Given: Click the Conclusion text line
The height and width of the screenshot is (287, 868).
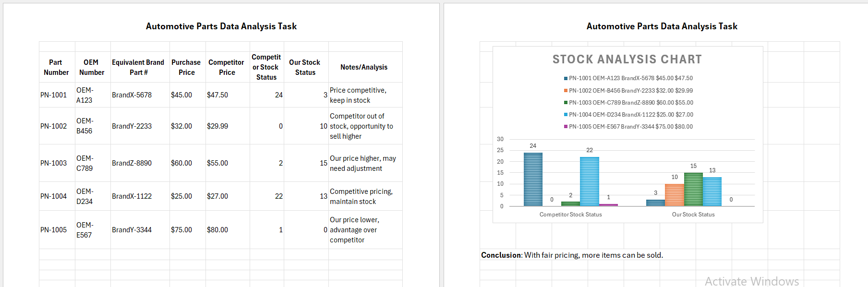Looking at the screenshot, I should point(572,255).
